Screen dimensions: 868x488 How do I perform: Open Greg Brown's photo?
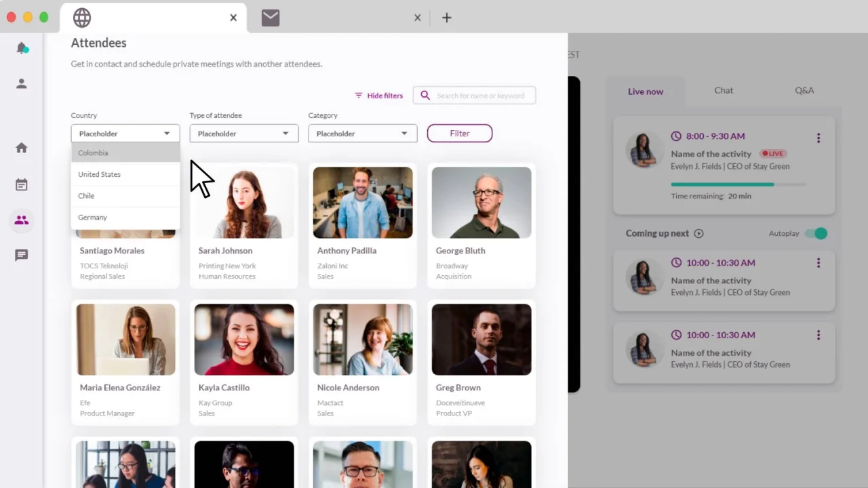[x=481, y=340]
